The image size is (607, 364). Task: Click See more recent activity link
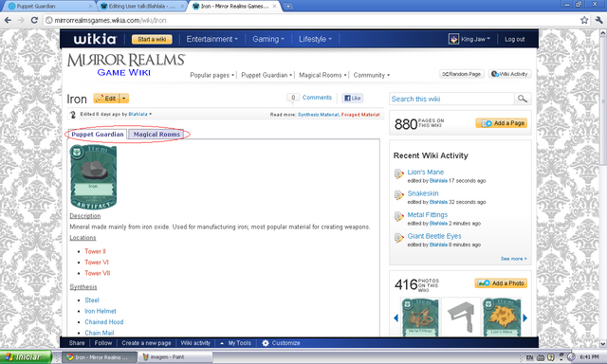click(x=513, y=259)
